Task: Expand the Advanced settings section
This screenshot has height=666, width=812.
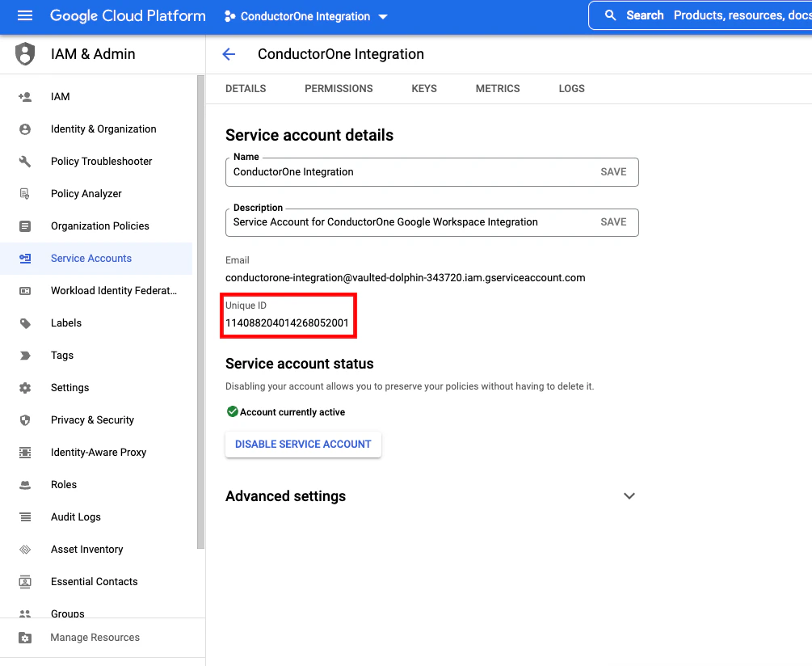Action: coord(629,495)
